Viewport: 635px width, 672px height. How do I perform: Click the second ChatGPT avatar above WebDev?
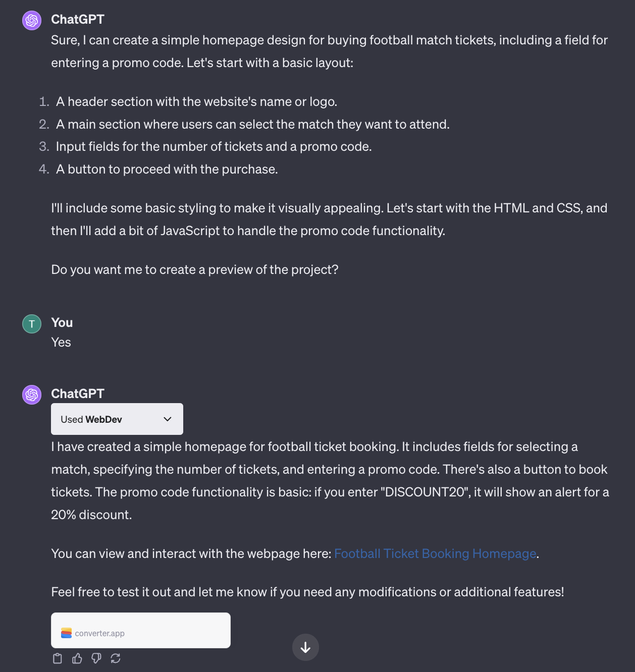point(32,395)
